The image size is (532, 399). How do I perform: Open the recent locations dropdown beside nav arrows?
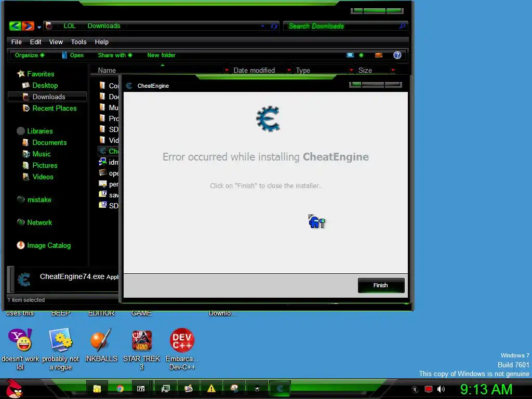click(x=39, y=27)
